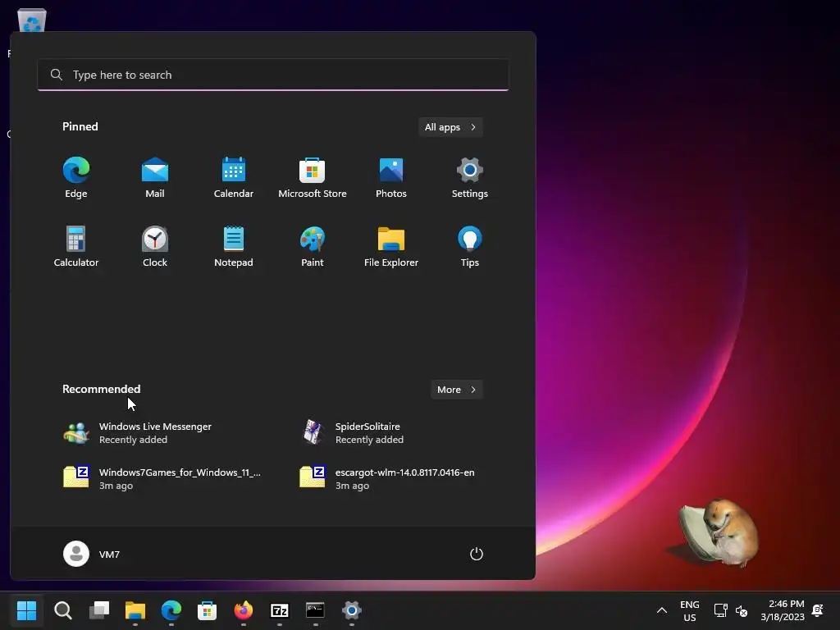Click the More button under Recommended

click(x=456, y=390)
